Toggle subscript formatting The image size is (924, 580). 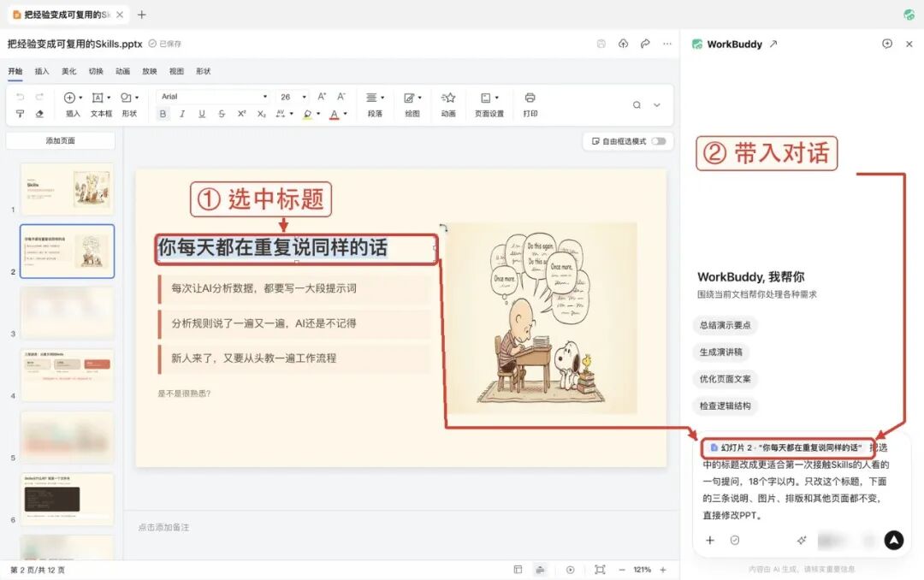coord(261,114)
